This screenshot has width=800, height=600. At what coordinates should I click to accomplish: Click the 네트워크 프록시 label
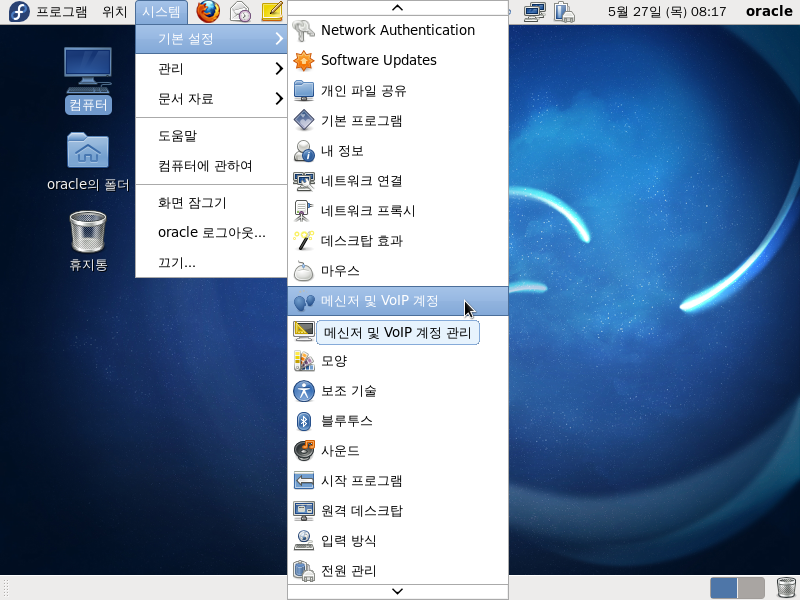368,211
